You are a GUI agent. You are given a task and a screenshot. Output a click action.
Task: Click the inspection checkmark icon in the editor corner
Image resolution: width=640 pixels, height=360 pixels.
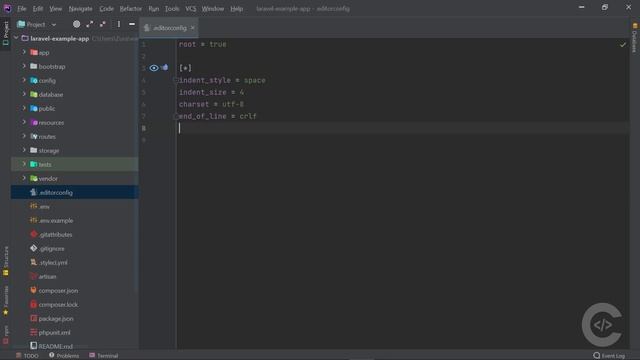click(622, 45)
